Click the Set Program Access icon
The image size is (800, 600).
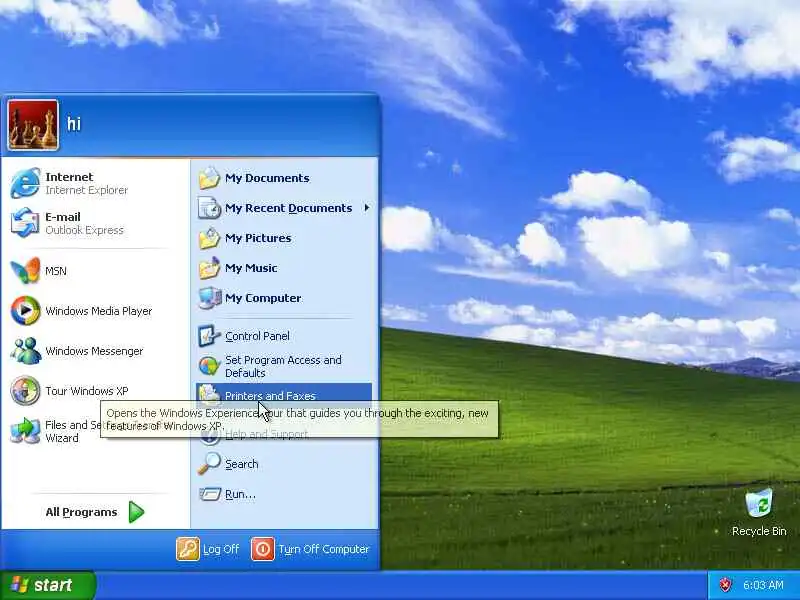209,365
